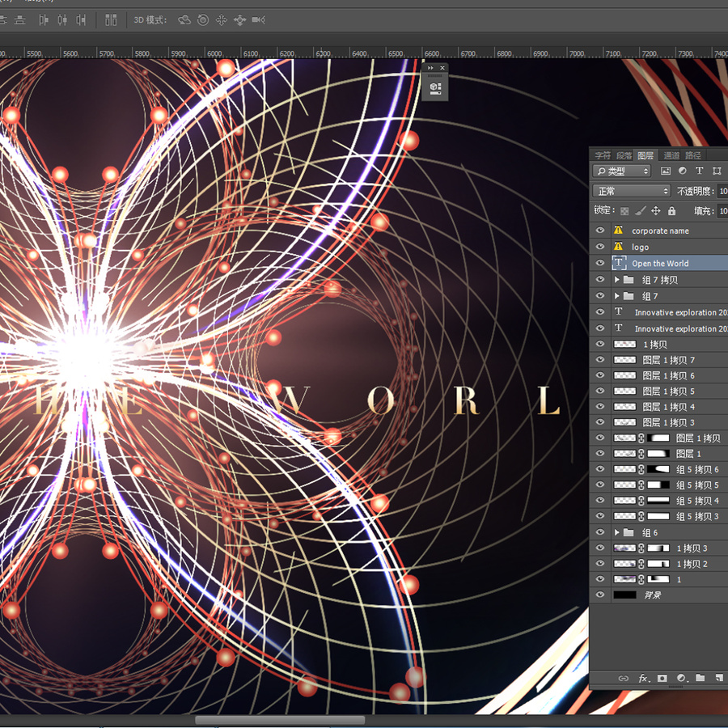Click the 不透明度 opacity value field
Image resolution: width=728 pixels, height=728 pixels.
coord(723,191)
